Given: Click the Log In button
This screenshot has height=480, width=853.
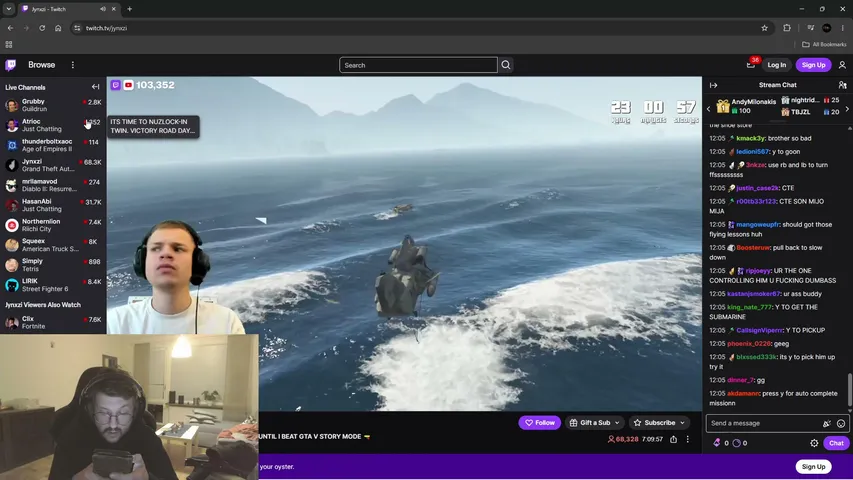Looking at the screenshot, I should [776, 65].
